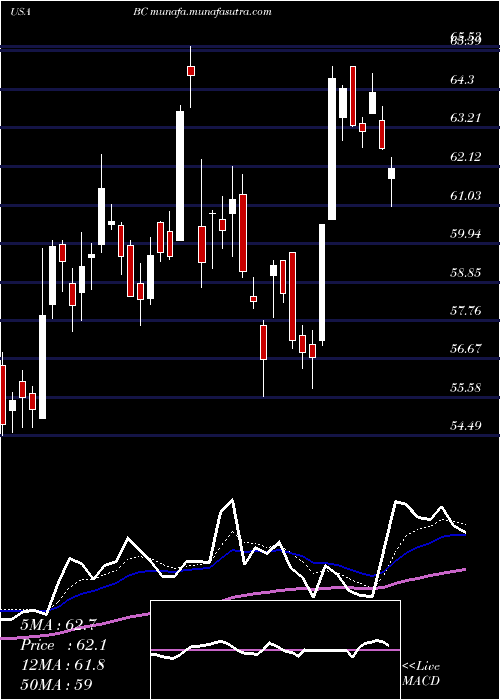Click the 'USA' label
Screen dimensions: 500x700
[x=20, y=12]
